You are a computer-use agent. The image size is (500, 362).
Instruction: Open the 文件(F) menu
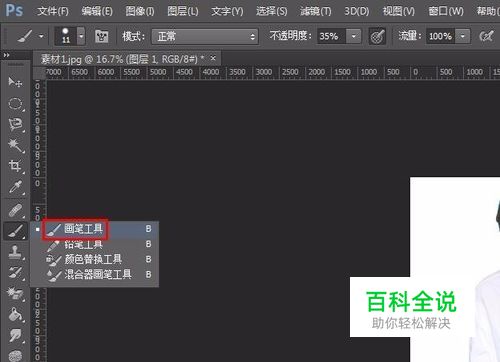tap(53, 11)
